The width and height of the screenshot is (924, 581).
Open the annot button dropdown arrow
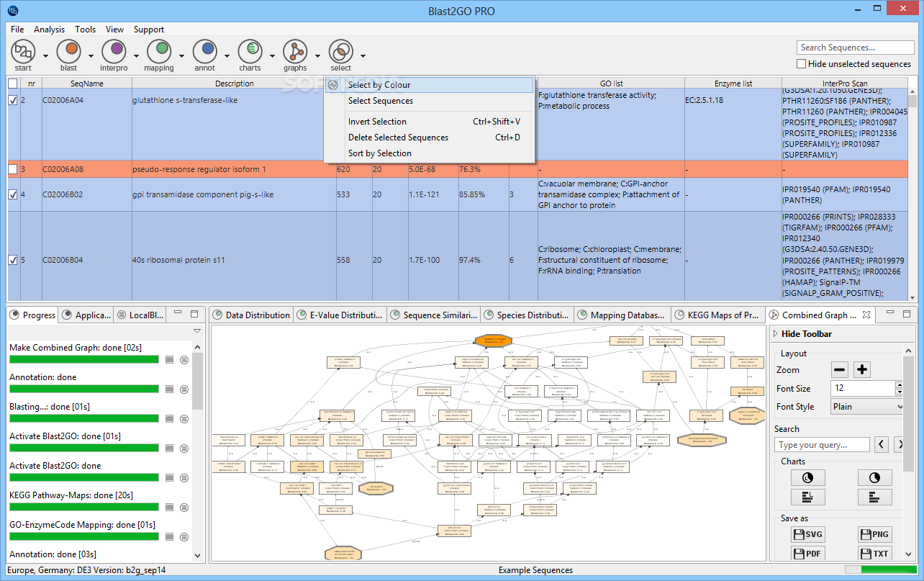(x=227, y=55)
